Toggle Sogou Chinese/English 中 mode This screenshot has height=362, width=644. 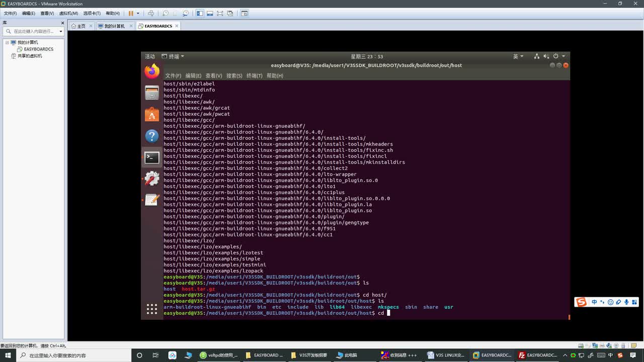pos(595,302)
